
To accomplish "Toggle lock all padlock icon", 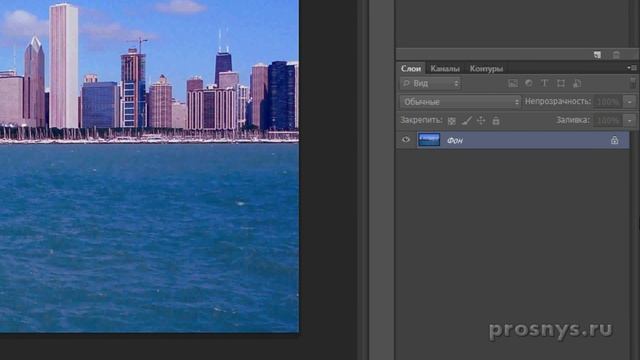I will point(496,120).
